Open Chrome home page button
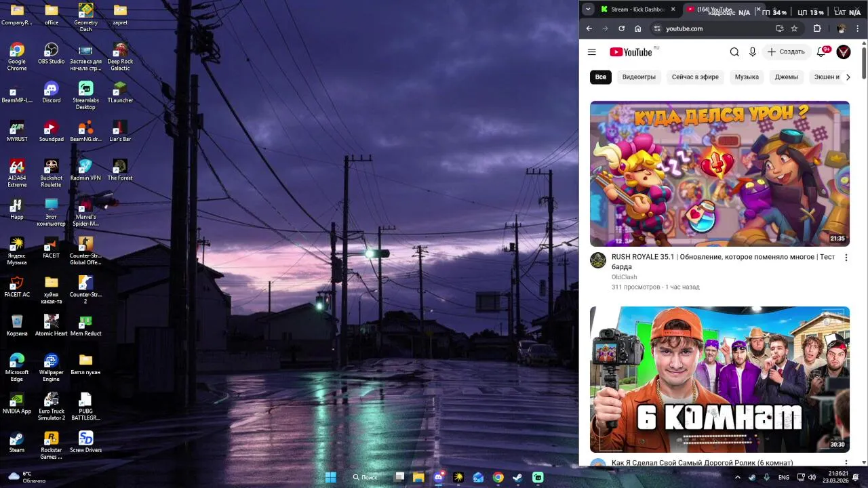The height and width of the screenshot is (488, 868). [x=637, y=28]
